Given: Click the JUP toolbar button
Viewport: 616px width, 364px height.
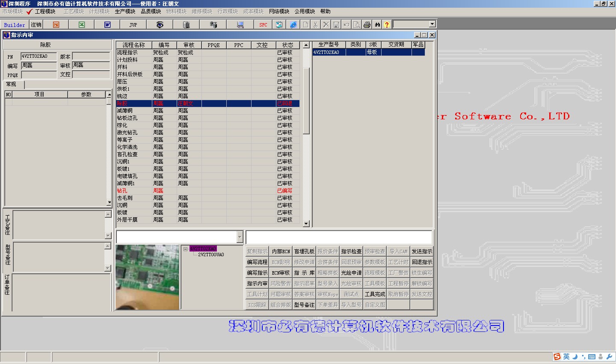Looking at the screenshot, I should coord(133,25).
